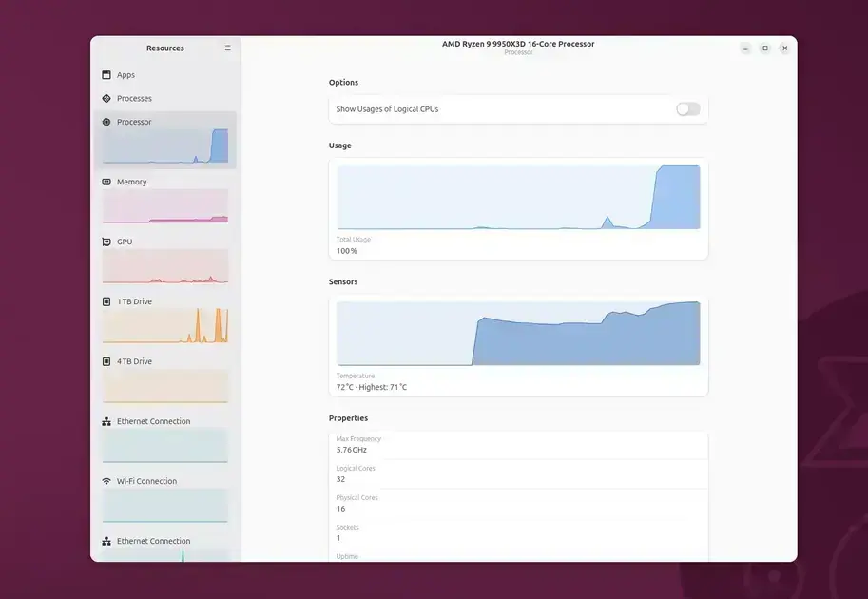This screenshot has height=599, width=868.
Task: Switch to the Memory sidebar label
Action: pos(132,182)
